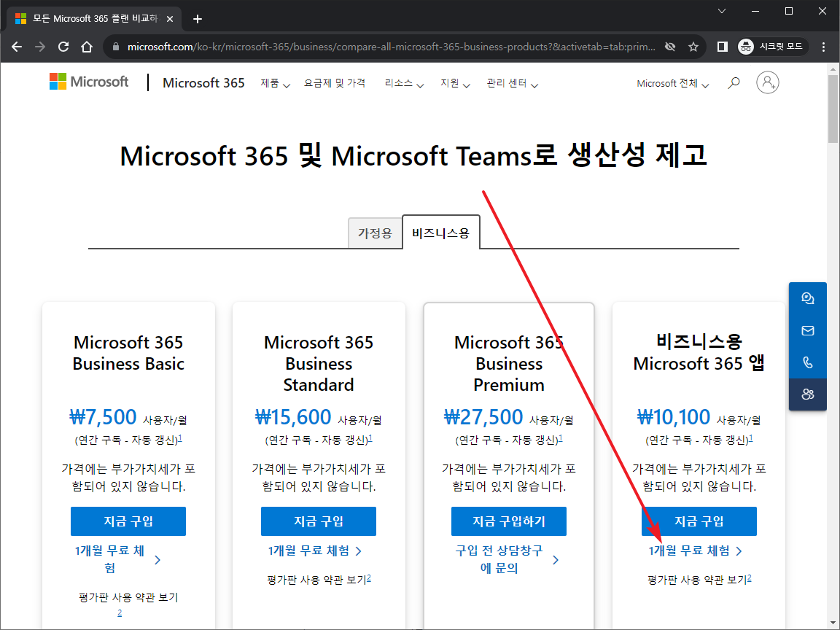Viewport: 840px width, 630px height.
Task: Expand the 제품 menu
Action: [x=275, y=83]
